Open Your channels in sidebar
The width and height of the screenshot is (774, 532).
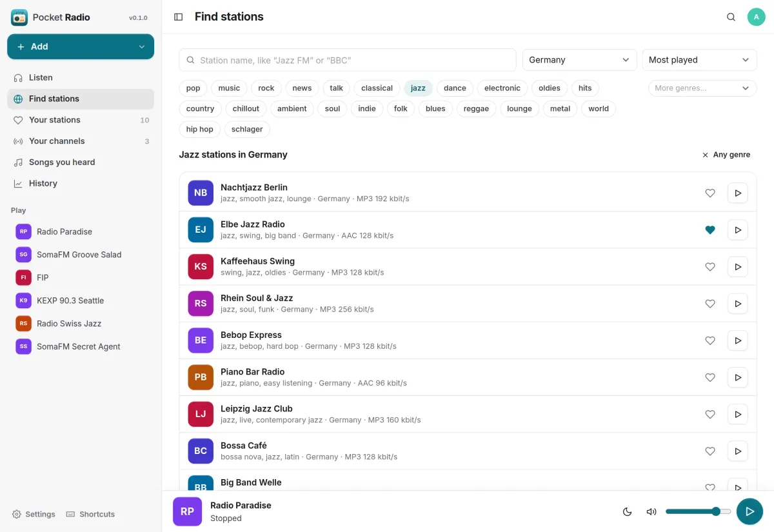click(81, 141)
